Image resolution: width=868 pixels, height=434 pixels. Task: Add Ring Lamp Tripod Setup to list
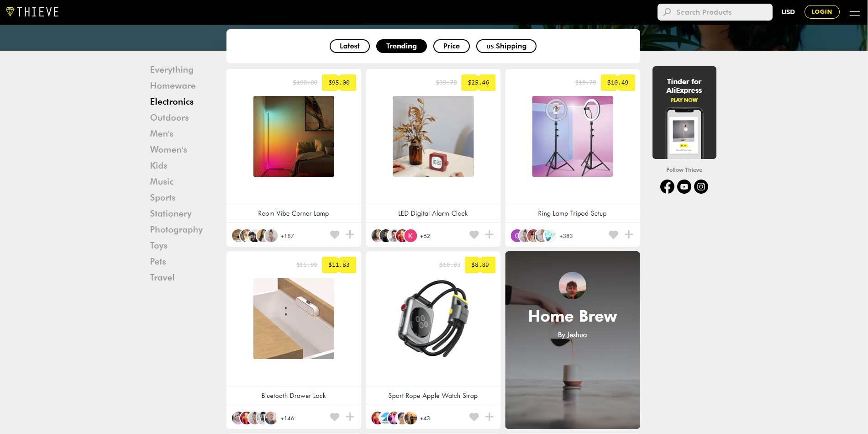pos(629,234)
